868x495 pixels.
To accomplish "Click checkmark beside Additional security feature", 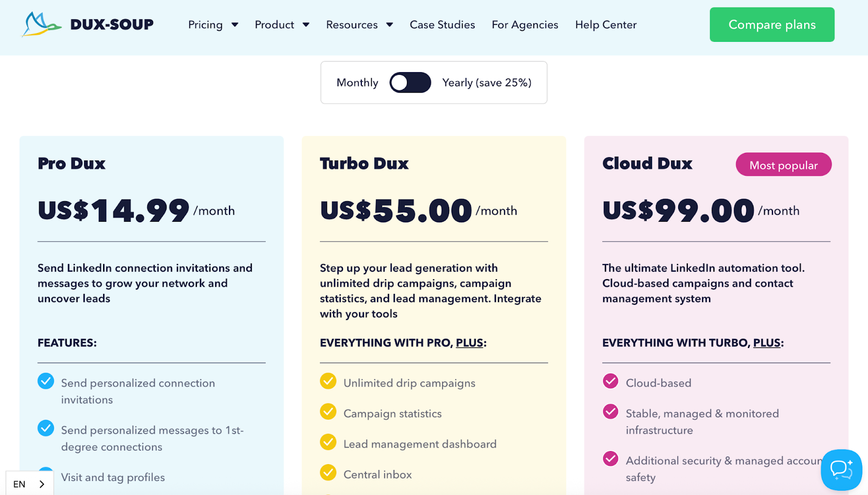I will [611, 459].
